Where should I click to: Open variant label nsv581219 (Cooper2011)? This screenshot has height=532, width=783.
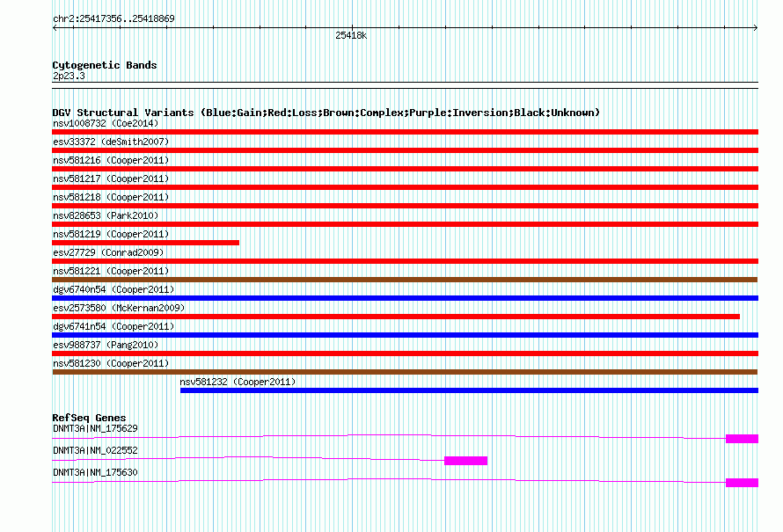tap(111, 234)
